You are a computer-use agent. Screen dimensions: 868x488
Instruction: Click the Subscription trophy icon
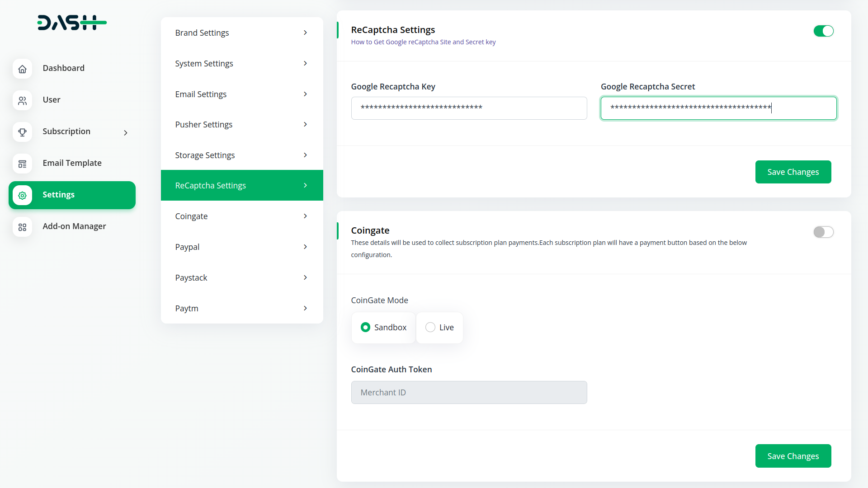(22, 132)
